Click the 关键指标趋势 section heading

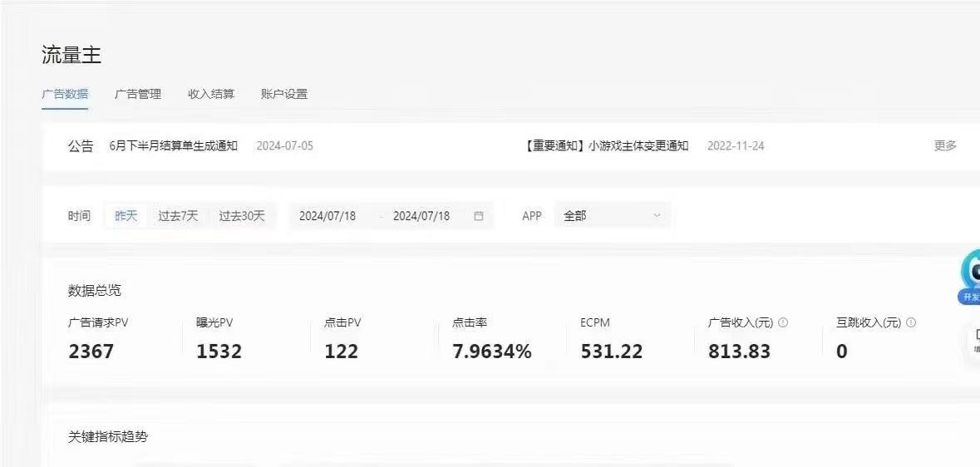(107, 437)
